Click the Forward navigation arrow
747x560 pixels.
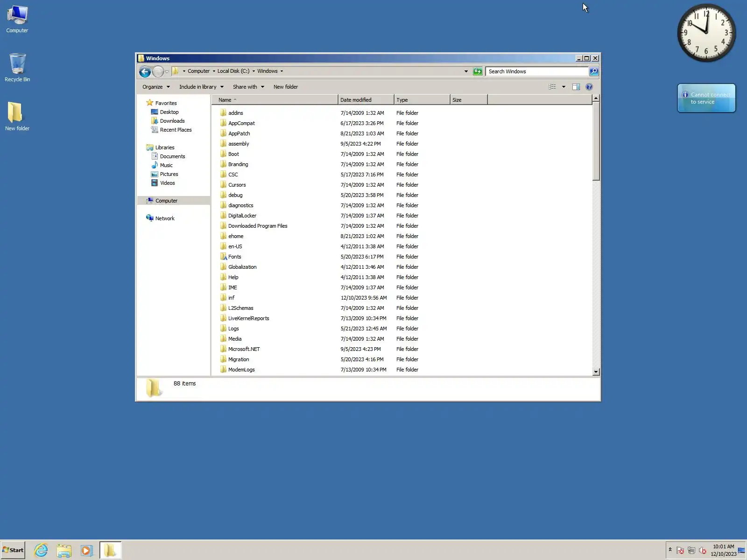point(158,71)
